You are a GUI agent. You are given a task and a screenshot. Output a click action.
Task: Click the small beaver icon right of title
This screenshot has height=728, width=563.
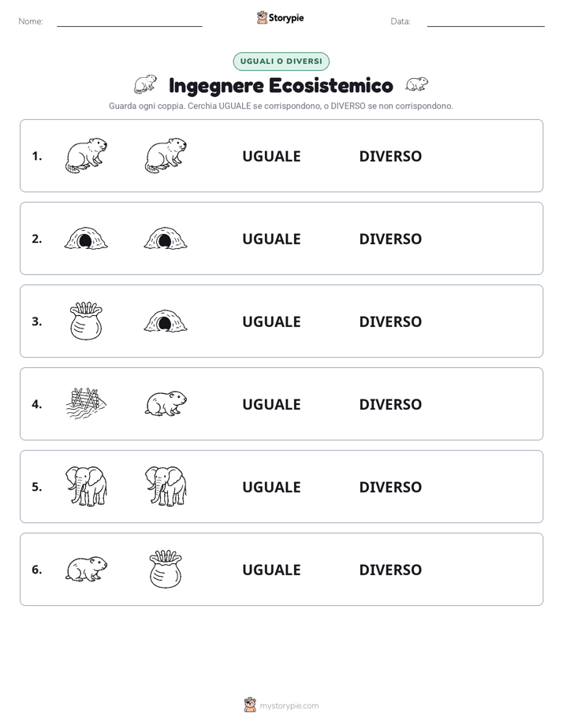click(x=416, y=84)
